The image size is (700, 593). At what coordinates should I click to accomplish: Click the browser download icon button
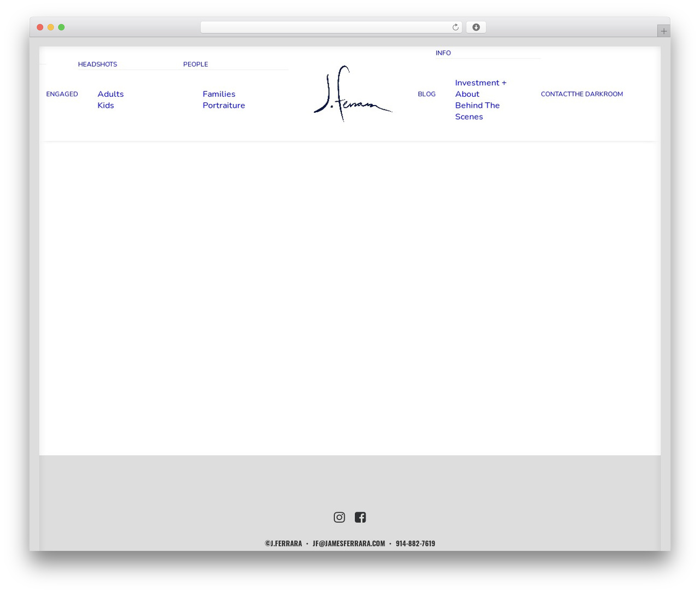476,27
